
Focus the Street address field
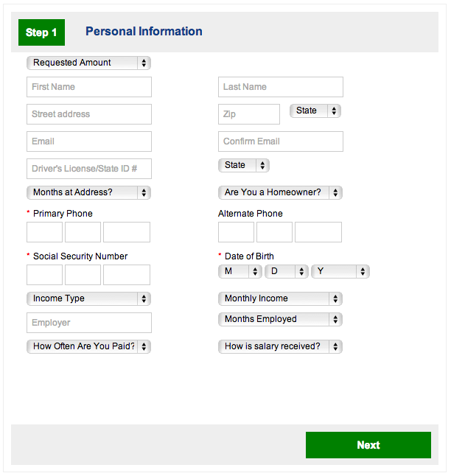pos(89,114)
